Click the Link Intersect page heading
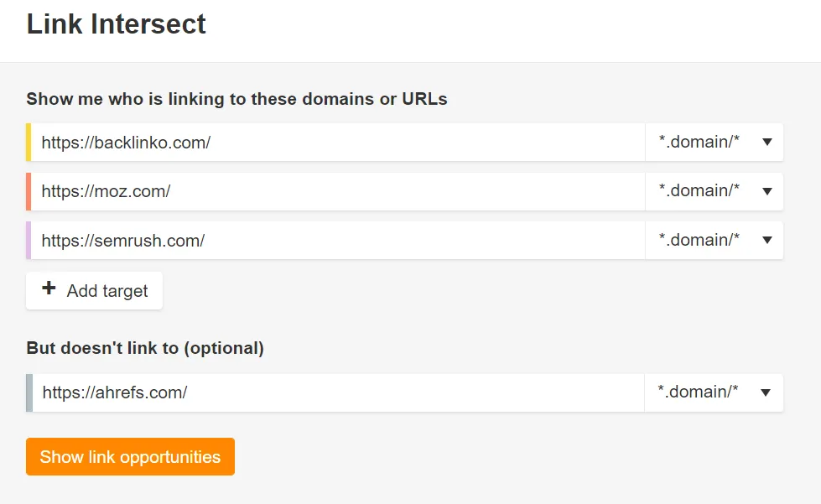Screen dimensions: 821x504 coord(116,24)
